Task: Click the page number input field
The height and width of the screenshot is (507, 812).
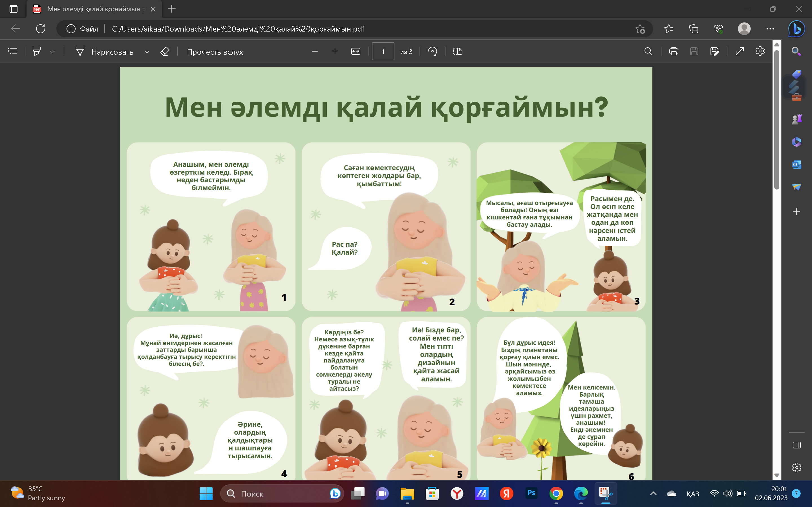Action: [x=383, y=52]
